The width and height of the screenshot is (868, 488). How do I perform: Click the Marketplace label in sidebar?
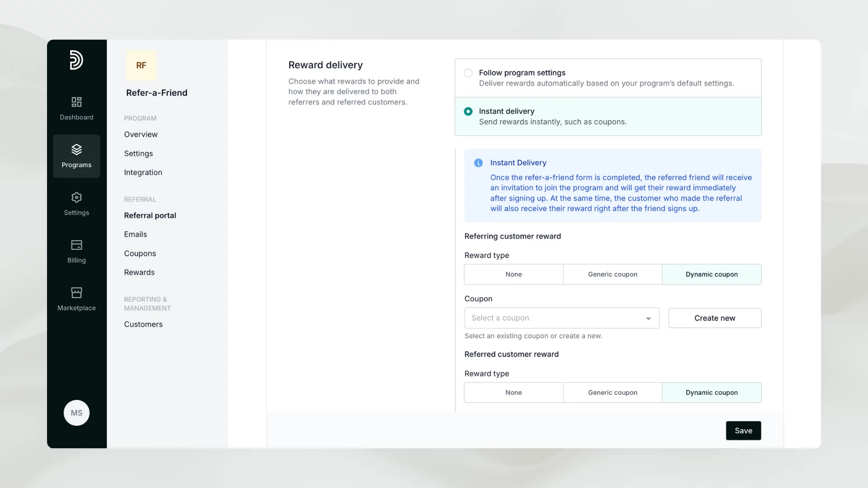click(x=76, y=308)
